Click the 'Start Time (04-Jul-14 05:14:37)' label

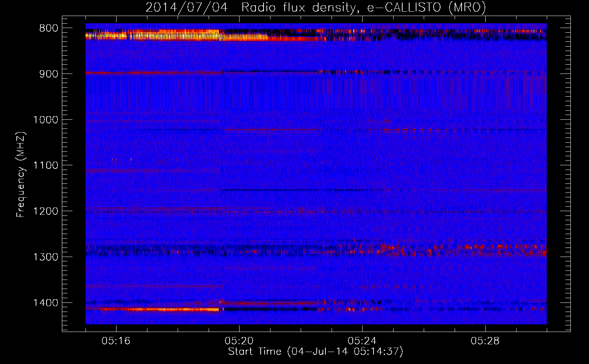point(316,352)
